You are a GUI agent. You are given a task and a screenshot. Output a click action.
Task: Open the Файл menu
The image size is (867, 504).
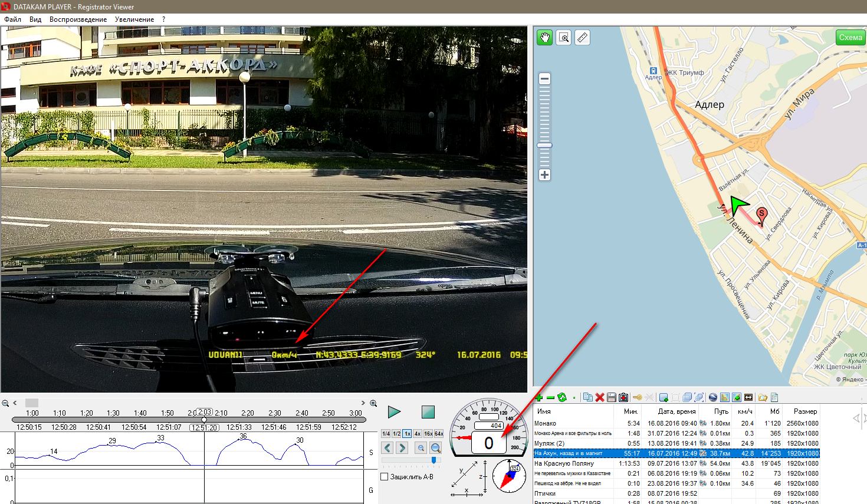coord(12,19)
